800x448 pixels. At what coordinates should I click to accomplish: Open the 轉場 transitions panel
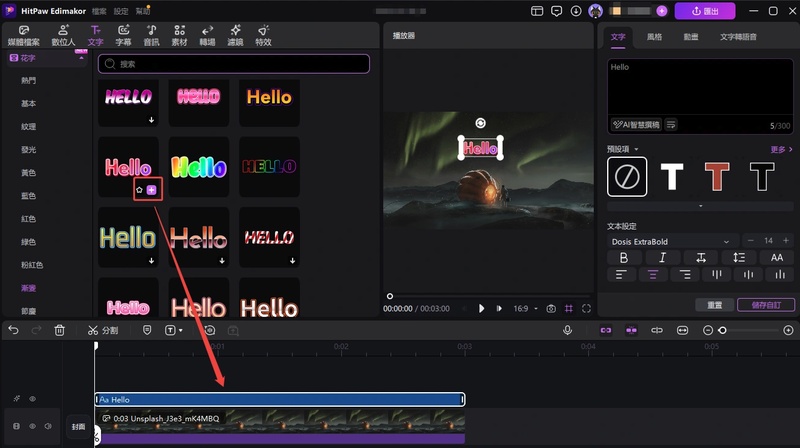click(x=207, y=35)
